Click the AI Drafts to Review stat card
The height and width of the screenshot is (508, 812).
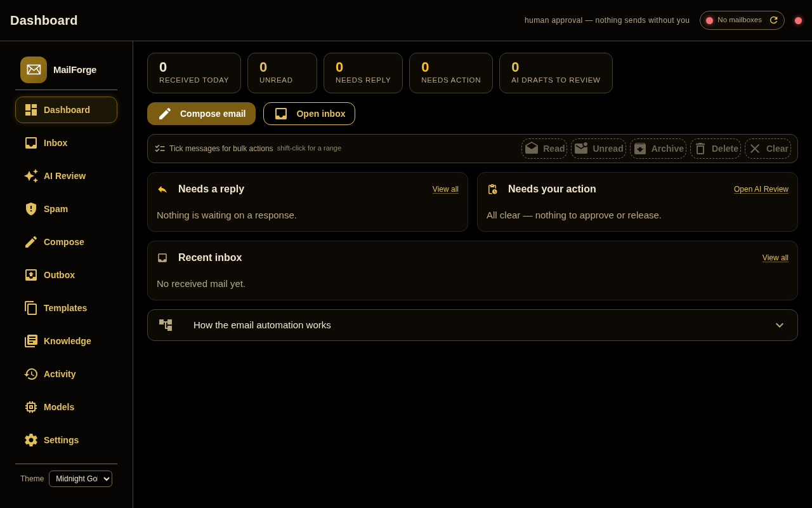556,73
